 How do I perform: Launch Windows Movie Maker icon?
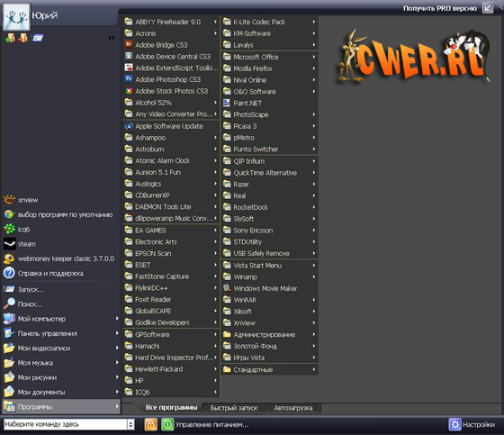click(x=227, y=288)
